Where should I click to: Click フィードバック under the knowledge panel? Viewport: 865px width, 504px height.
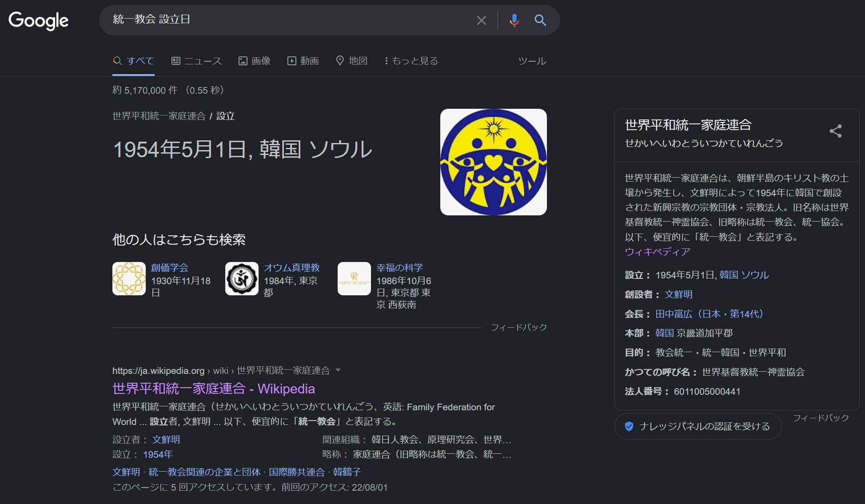click(x=821, y=418)
